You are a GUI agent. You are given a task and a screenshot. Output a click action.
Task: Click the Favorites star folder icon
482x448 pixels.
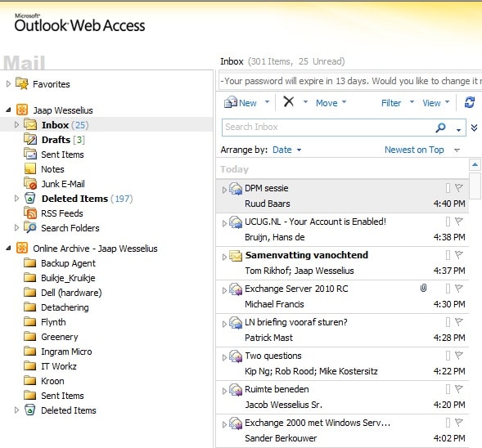[22, 83]
